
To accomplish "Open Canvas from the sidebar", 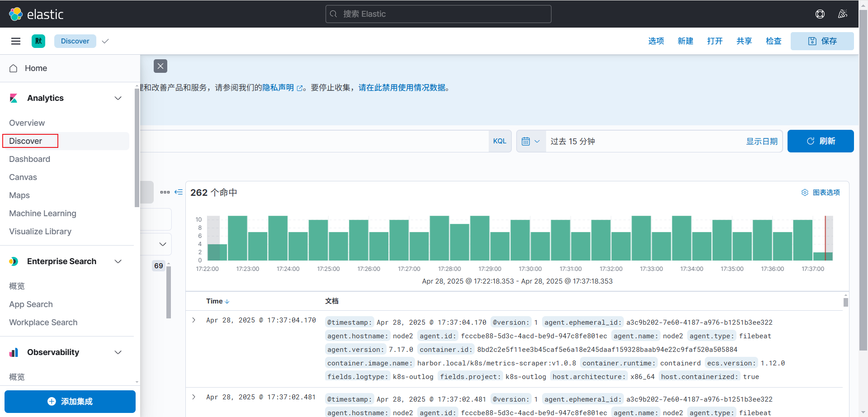I will point(23,177).
